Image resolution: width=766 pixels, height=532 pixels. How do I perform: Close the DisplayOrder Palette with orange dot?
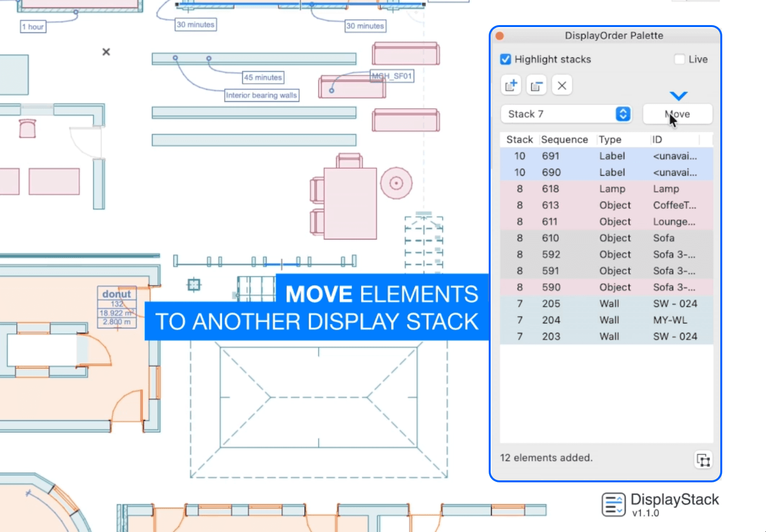pyautogui.click(x=500, y=36)
